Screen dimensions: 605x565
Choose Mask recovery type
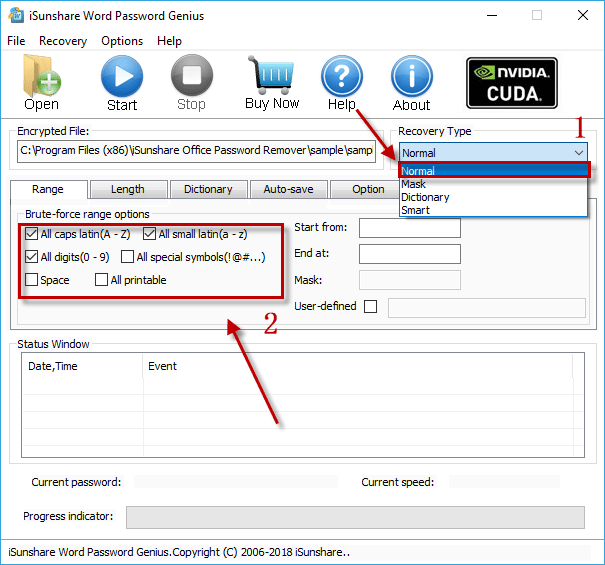pos(493,184)
